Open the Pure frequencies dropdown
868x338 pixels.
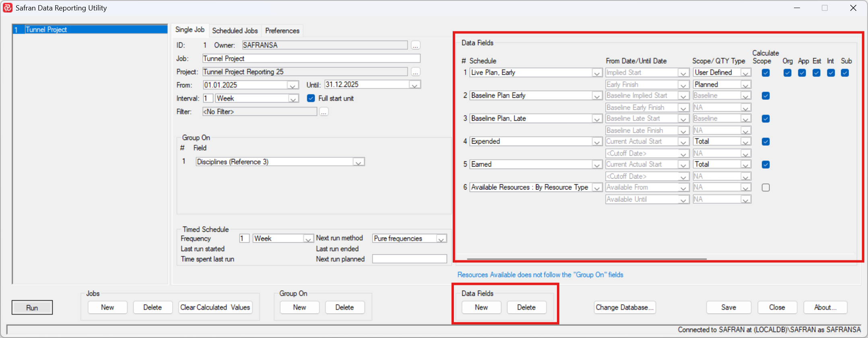point(441,239)
